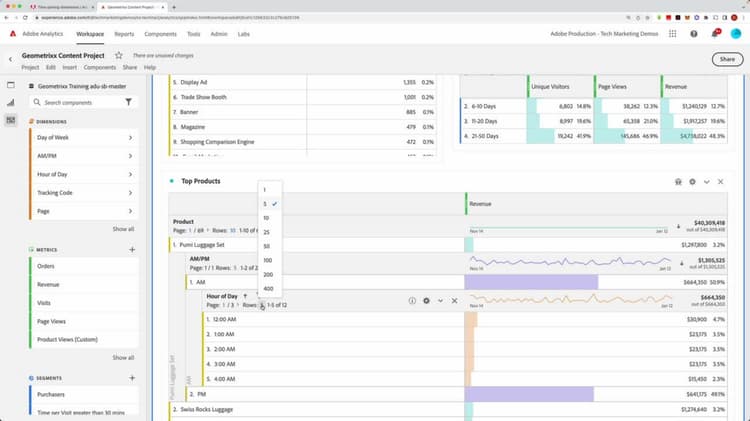The width and height of the screenshot is (750, 421).
Task: Open the notifications bell icon
Action: [x=715, y=33]
